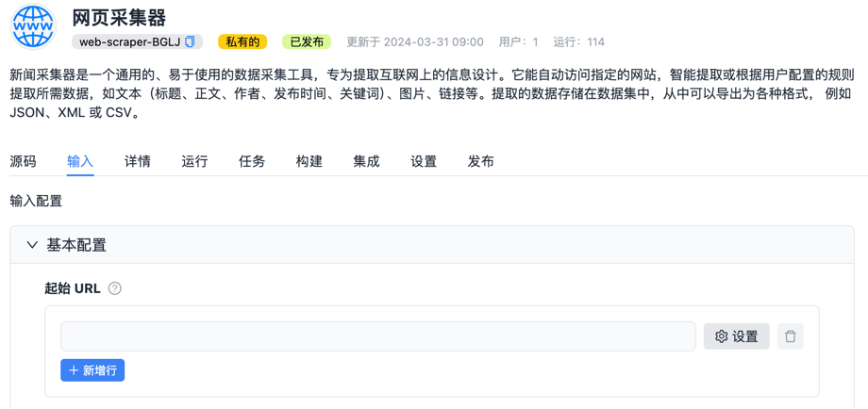Screen dimensions: 868x409
Task: Switch to the 构建 tab
Action: pyautogui.click(x=309, y=161)
